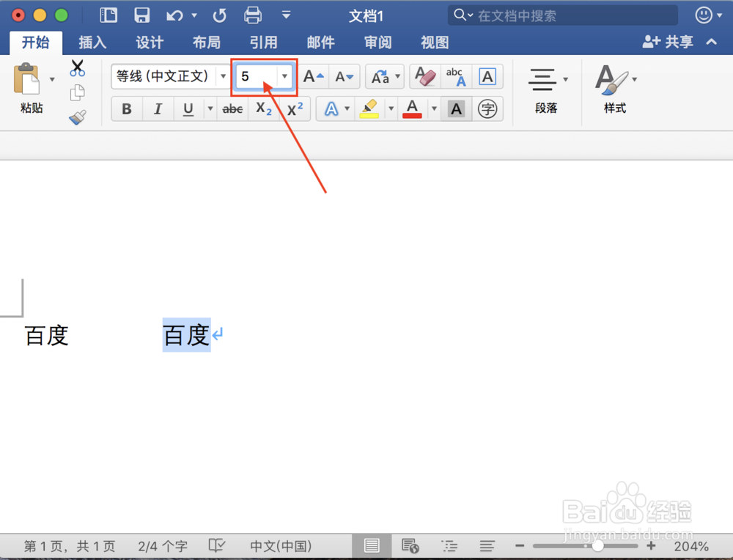Toggle italic formatting
The width and height of the screenshot is (733, 560).
point(158,108)
